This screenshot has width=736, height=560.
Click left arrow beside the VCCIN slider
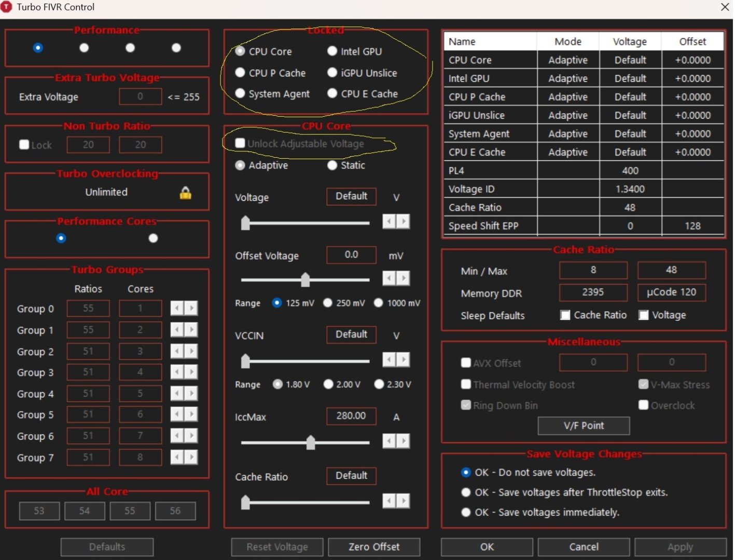click(x=389, y=359)
